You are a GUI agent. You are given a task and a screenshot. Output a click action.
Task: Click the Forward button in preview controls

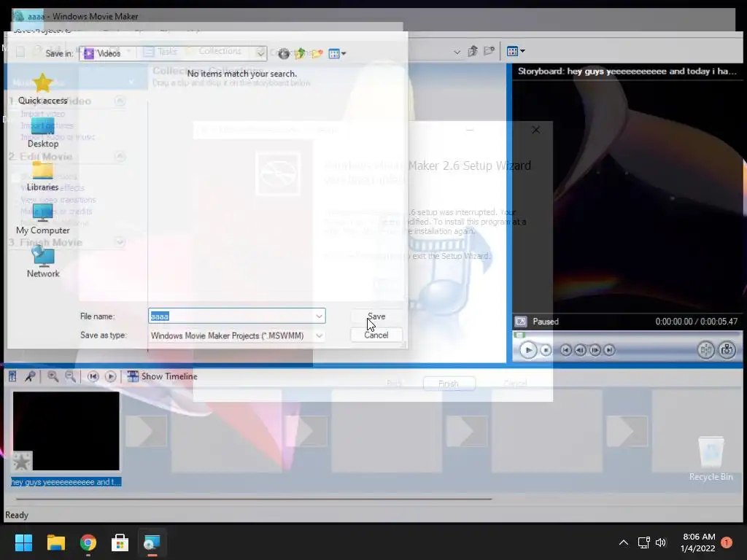pos(609,350)
